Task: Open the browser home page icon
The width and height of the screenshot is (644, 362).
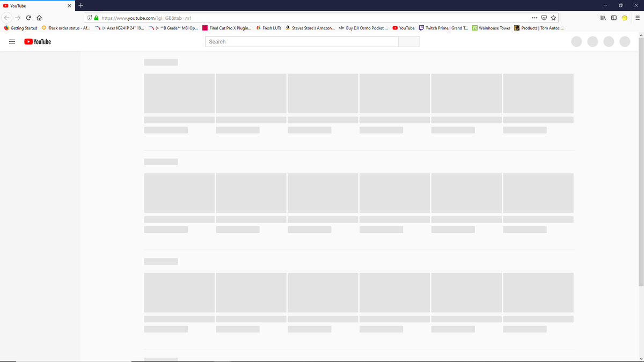Action: tap(39, 18)
